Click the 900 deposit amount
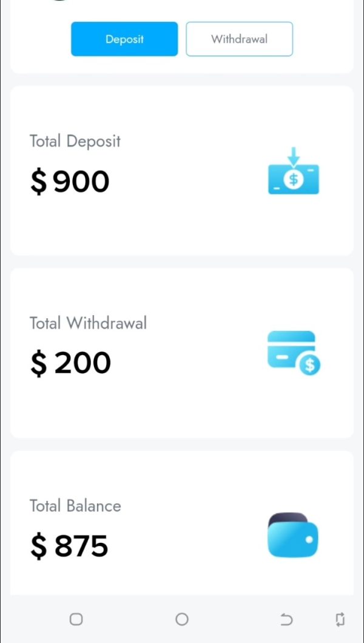Screen dimensions: 364x643 pos(81,182)
